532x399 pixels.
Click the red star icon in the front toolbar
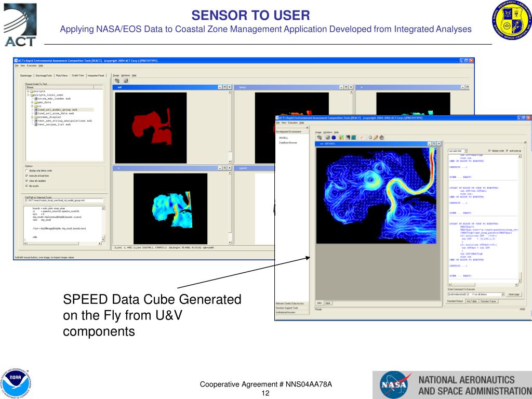pos(362,137)
